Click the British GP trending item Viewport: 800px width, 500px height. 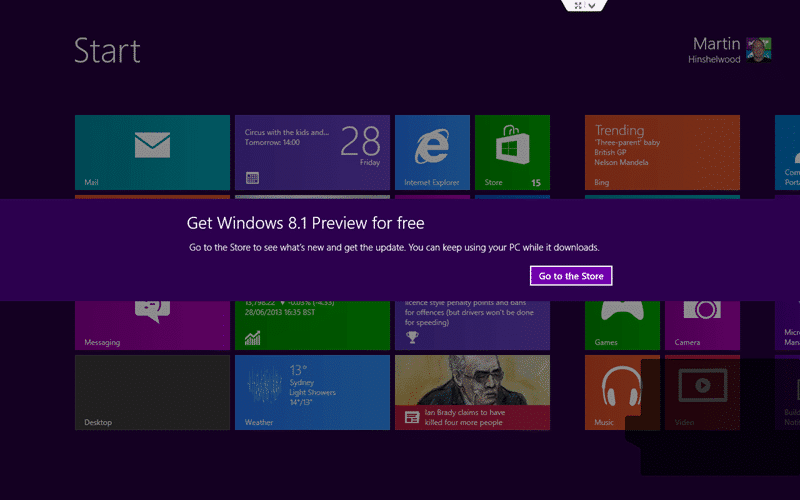pyautogui.click(x=610, y=152)
